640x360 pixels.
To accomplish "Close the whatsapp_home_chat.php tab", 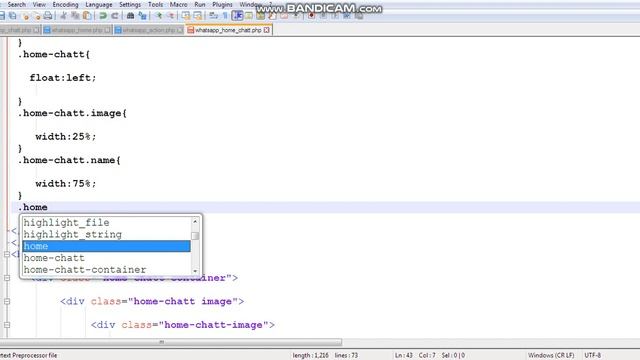I will click(x=267, y=30).
